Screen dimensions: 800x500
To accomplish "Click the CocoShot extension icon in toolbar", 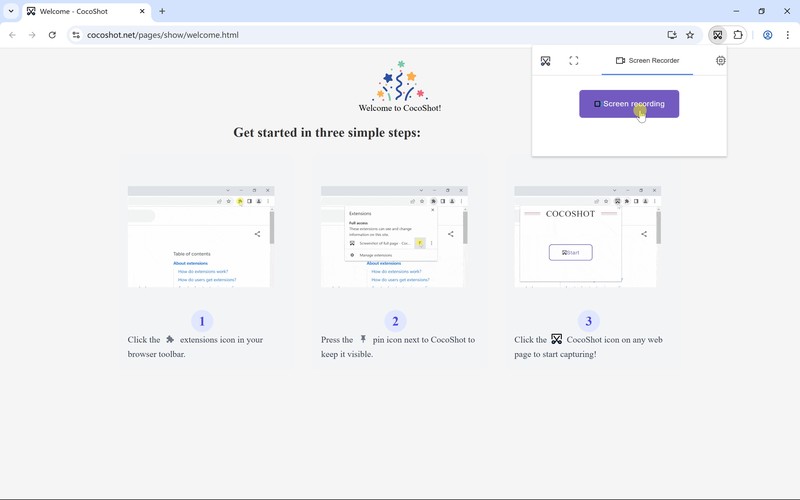I will 717,35.
